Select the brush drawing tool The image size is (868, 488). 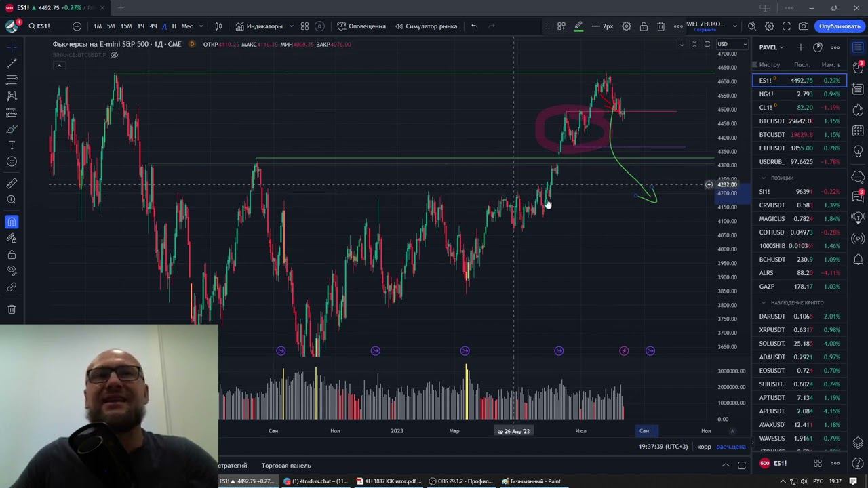[x=12, y=129]
